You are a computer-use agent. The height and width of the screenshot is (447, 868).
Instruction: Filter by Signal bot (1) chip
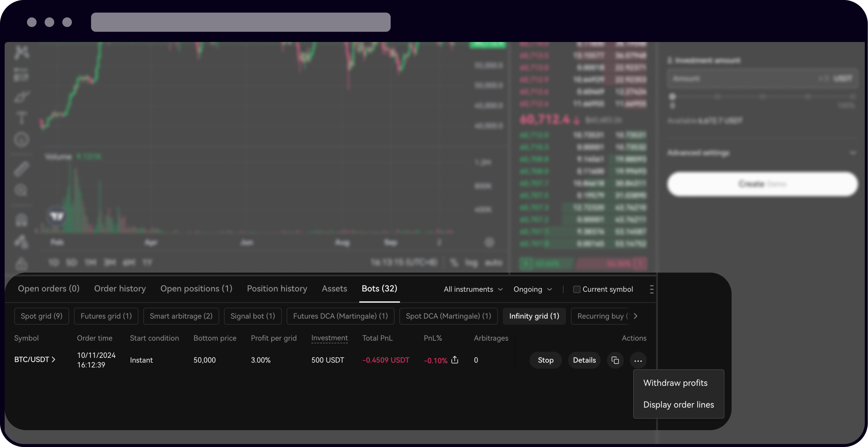click(x=252, y=316)
